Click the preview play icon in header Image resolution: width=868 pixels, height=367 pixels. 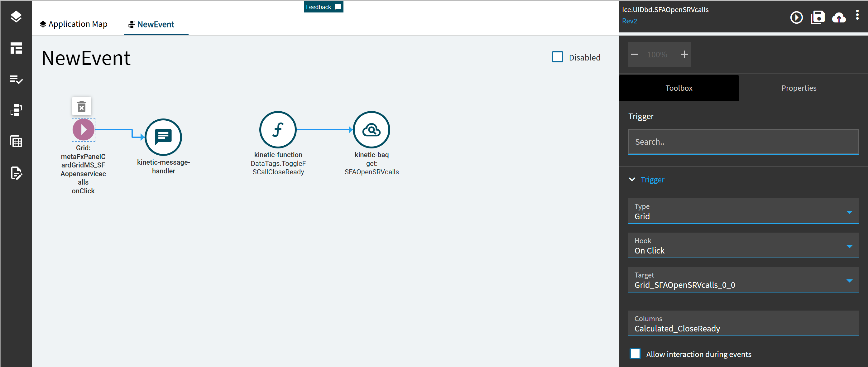pos(796,17)
